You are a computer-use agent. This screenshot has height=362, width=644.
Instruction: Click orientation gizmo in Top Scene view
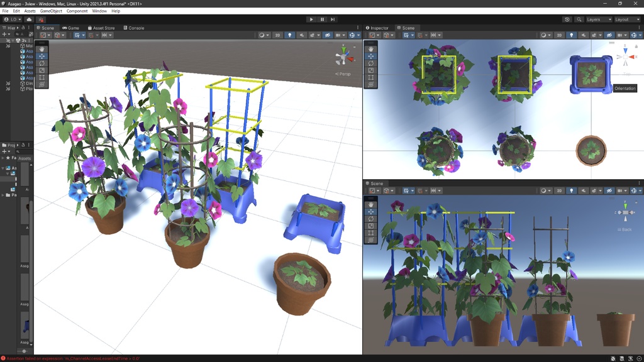[x=625, y=57]
